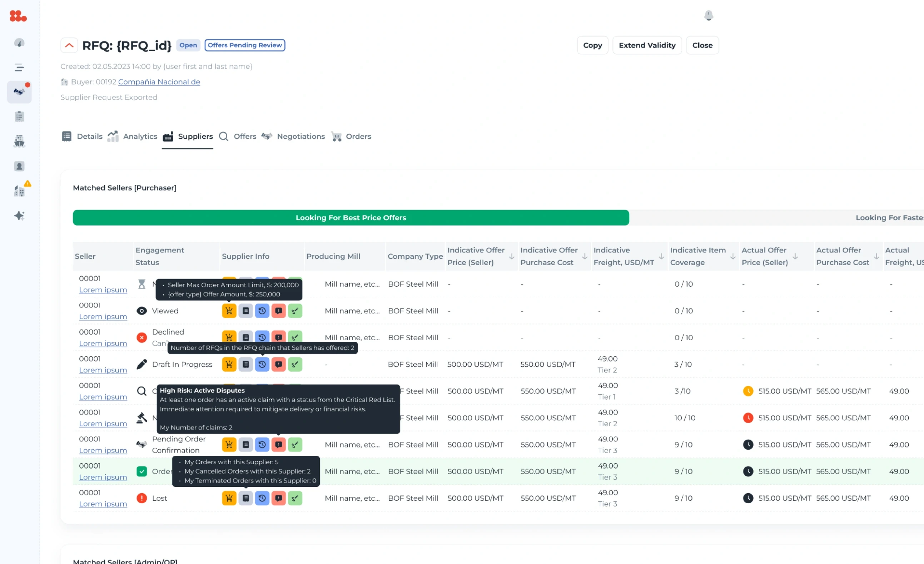Viewport: 924px width, 564px height.
Task: Sort by Indicative Item Coverage arrow
Action: pos(733,257)
